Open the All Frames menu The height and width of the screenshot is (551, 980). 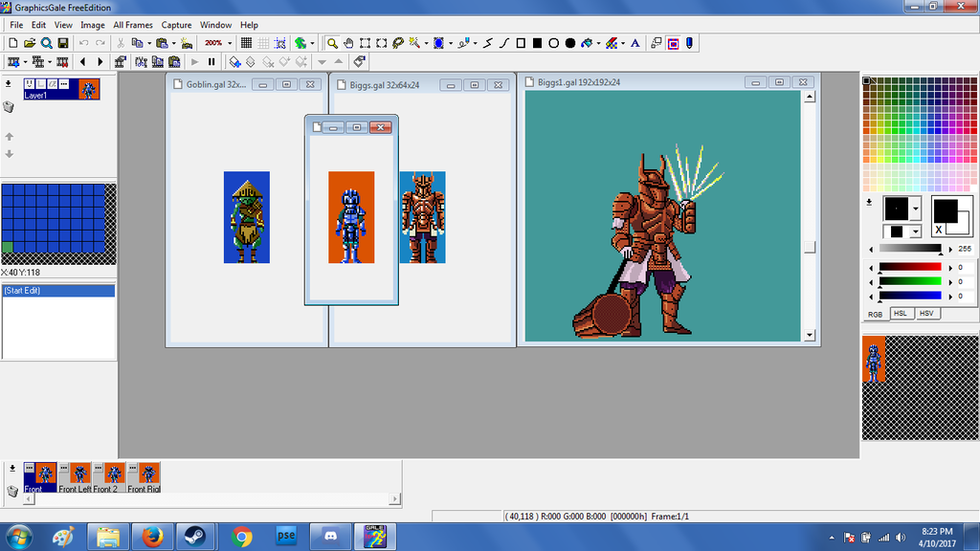[x=132, y=25]
